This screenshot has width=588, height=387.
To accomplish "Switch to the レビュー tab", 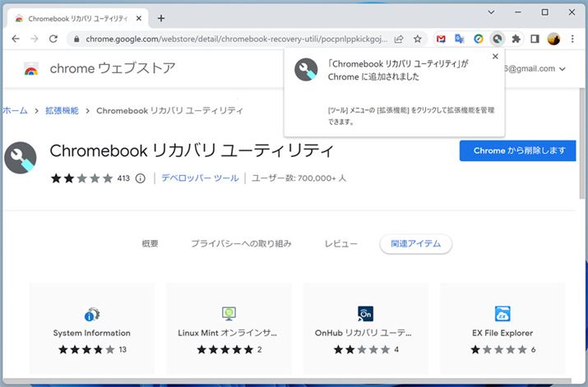I will click(x=340, y=243).
